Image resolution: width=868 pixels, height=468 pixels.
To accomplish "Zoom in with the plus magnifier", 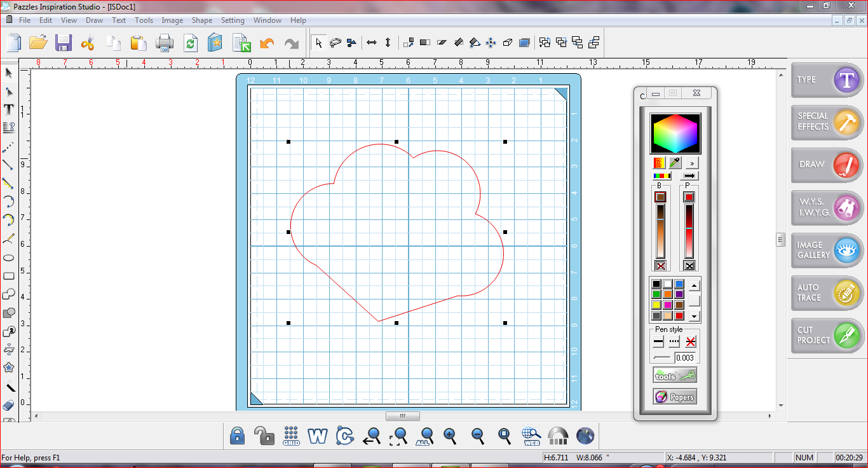I will point(451,436).
